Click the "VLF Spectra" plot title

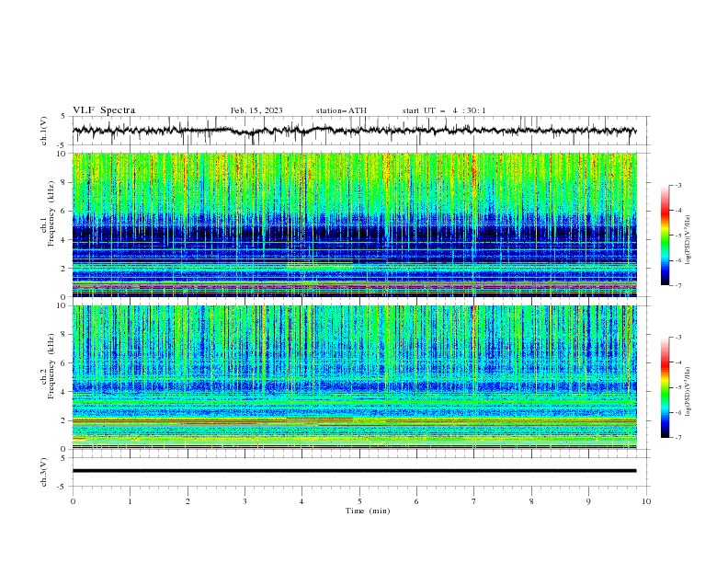click(x=104, y=110)
